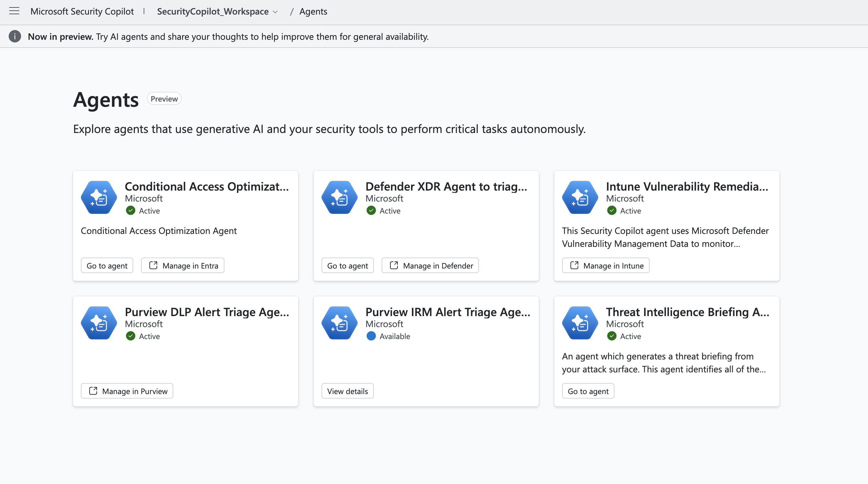868x484 pixels.
Task: Open Defender XDR Agent to triag... title
Action: pyautogui.click(x=446, y=186)
